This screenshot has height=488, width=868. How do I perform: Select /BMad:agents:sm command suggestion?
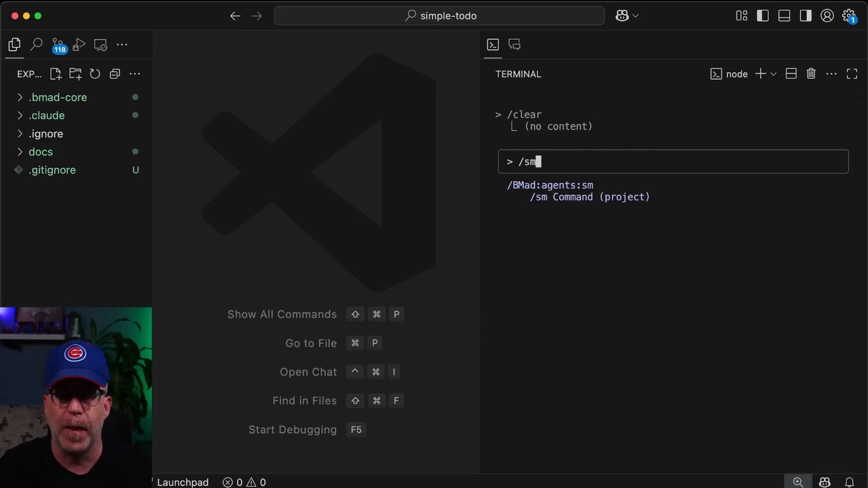[550, 185]
